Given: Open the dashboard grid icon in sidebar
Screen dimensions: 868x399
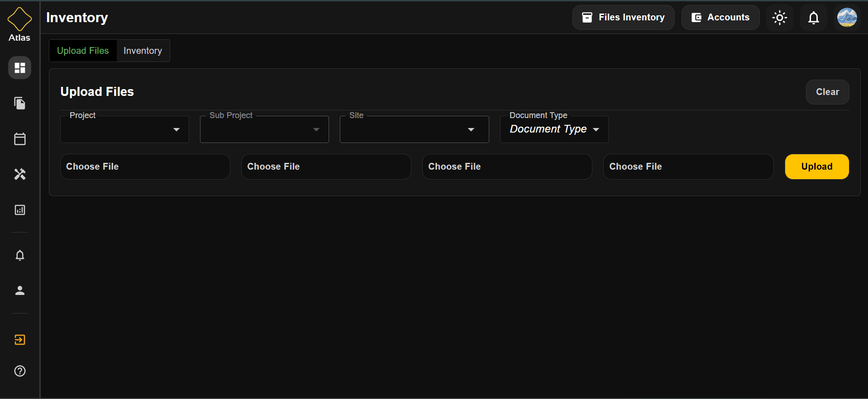Looking at the screenshot, I should [x=20, y=68].
